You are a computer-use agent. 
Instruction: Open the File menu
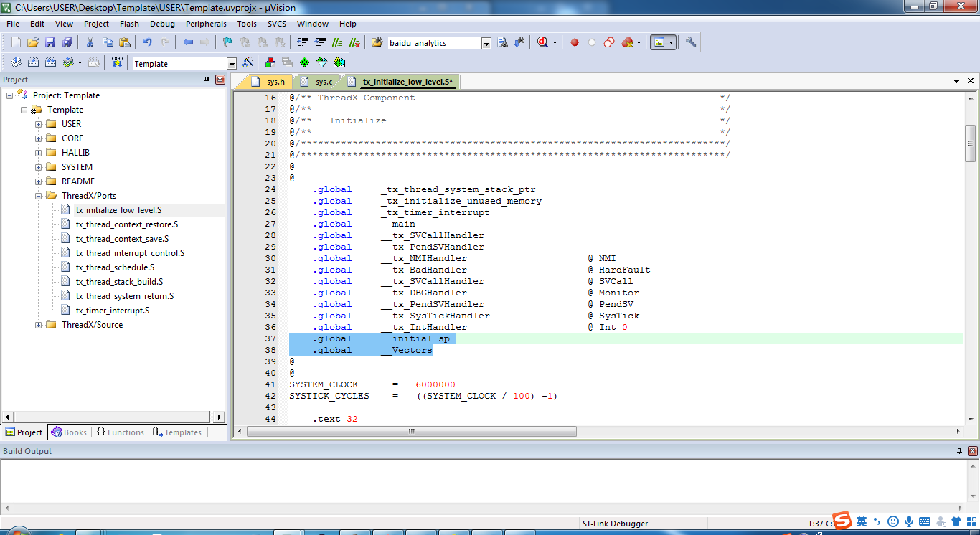point(13,24)
